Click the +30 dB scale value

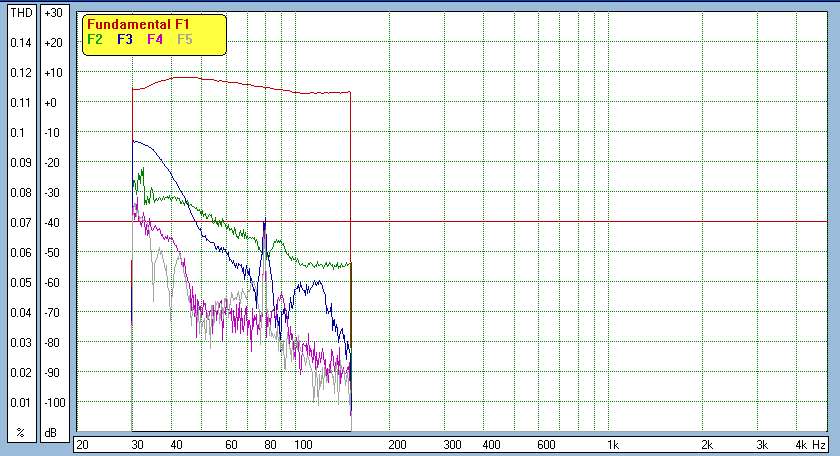pyautogui.click(x=54, y=13)
